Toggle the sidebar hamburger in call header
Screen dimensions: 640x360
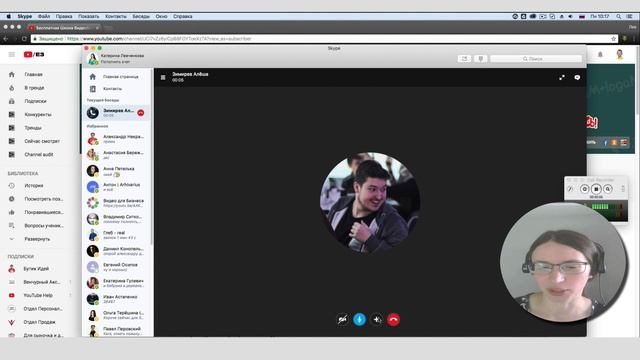pos(163,77)
